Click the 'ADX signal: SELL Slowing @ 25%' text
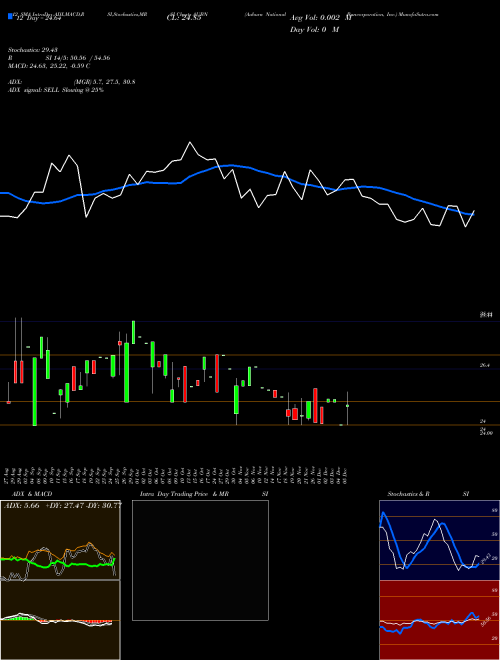 pyautogui.click(x=56, y=90)
